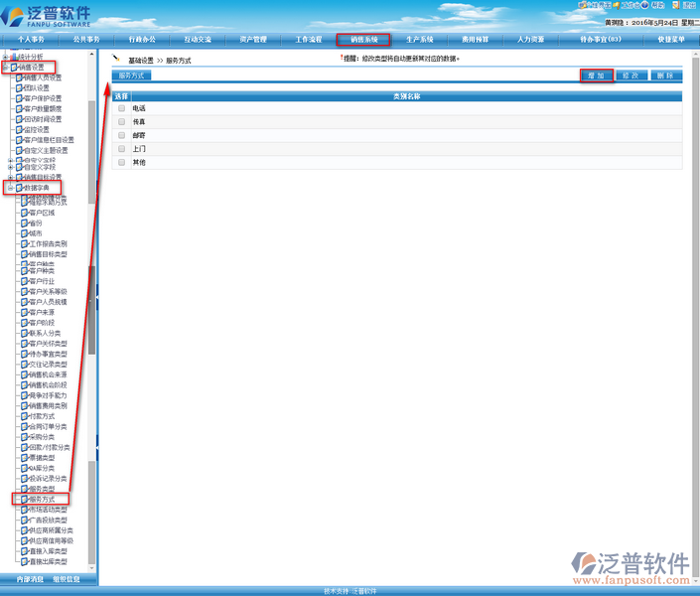Click the icon next to 城市 tree item
700x596 pixels.
[x=25, y=232]
